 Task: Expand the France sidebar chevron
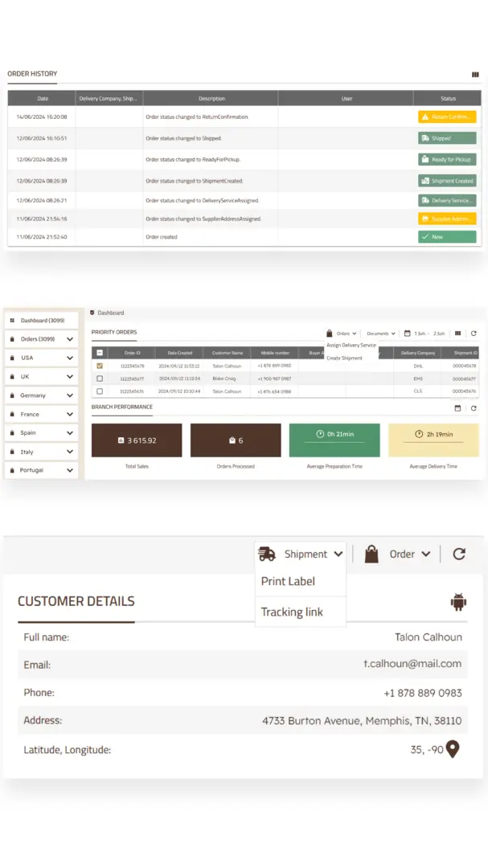pos(70,414)
